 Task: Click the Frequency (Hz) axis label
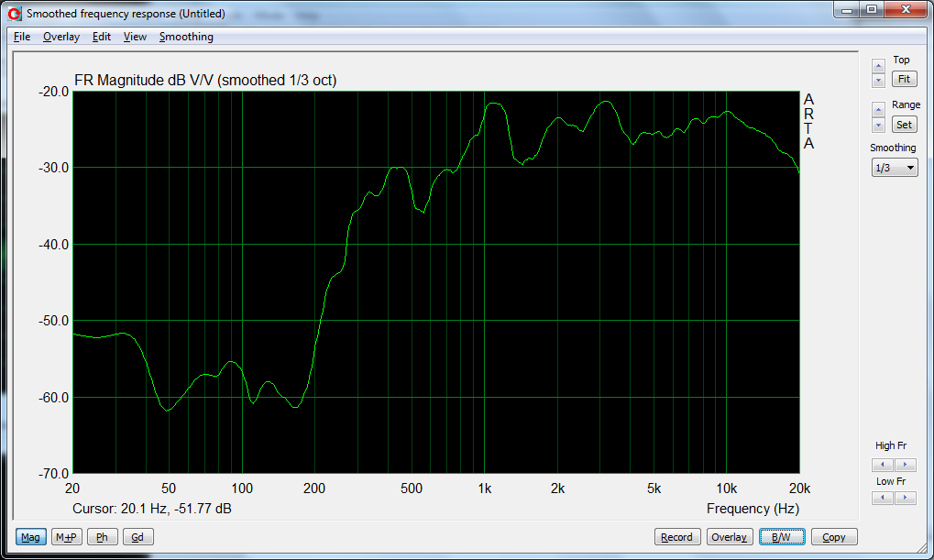(x=753, y=508)
